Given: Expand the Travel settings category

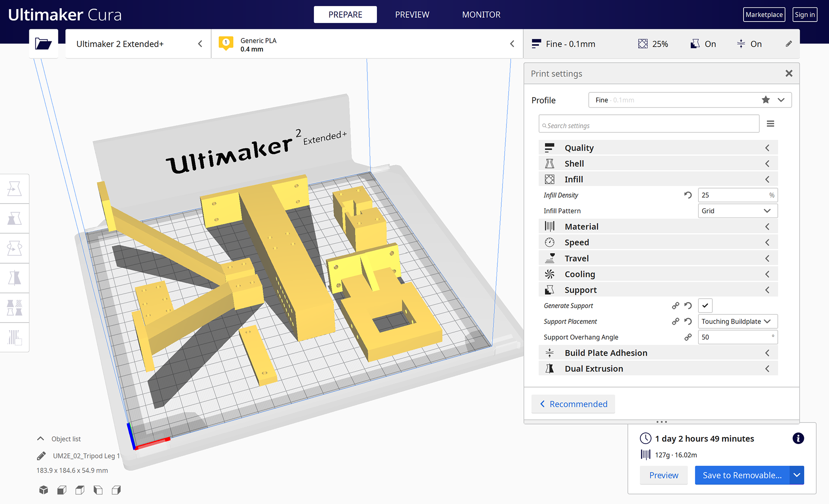Looking at the screenshot, I should point(658,258).
